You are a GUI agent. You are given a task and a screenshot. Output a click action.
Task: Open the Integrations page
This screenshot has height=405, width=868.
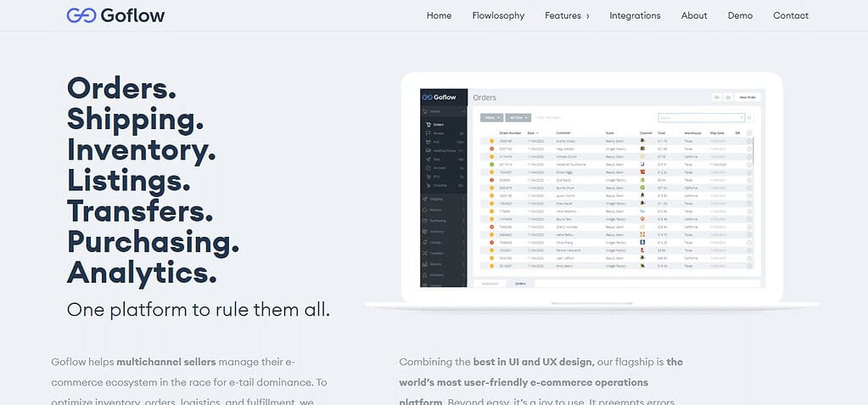click(x=635, y=15)
